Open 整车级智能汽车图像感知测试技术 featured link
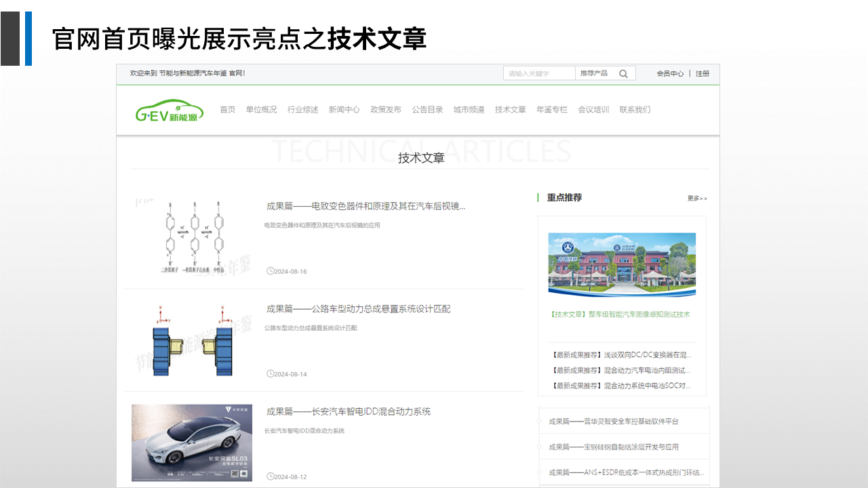 coord(622,314)
